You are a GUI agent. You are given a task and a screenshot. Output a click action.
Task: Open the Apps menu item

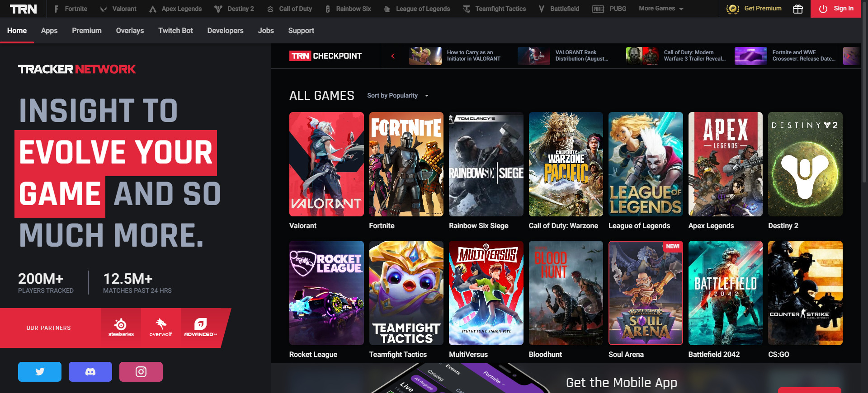(x=49, y=31)
